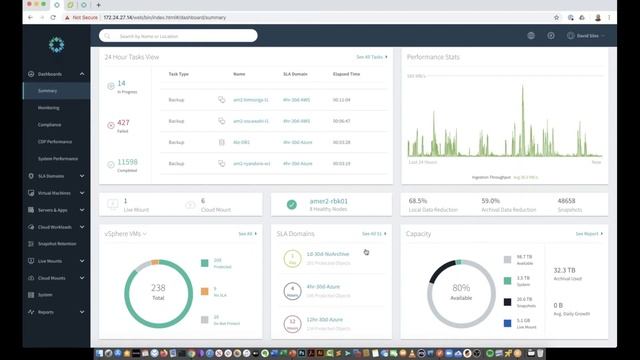Click See All link in vSphere VMs card

pyautogui.click(x=247, y=234)
